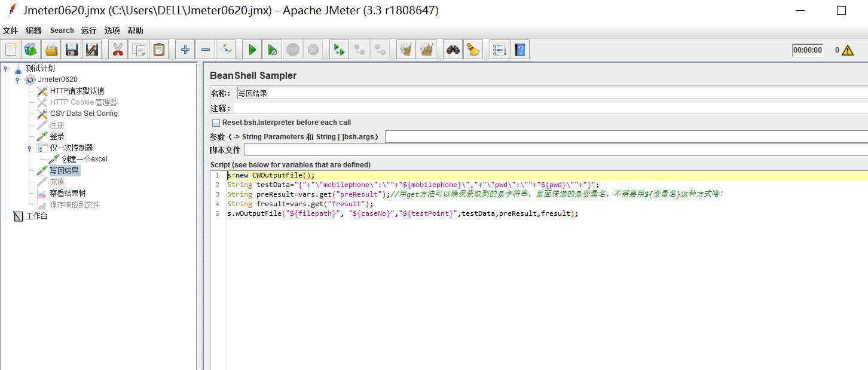Enable Reset bsh.Interpreter before each call

[216, 123]
